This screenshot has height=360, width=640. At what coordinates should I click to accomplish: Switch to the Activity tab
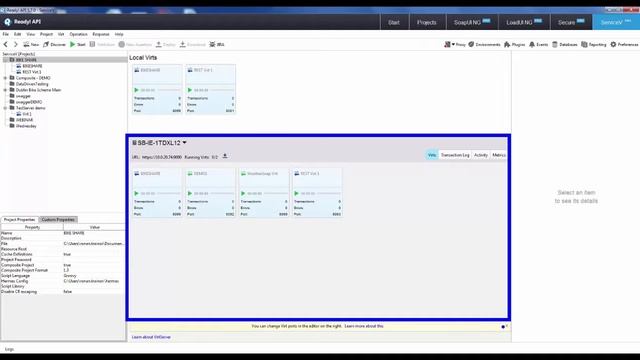tap(481, 155)
